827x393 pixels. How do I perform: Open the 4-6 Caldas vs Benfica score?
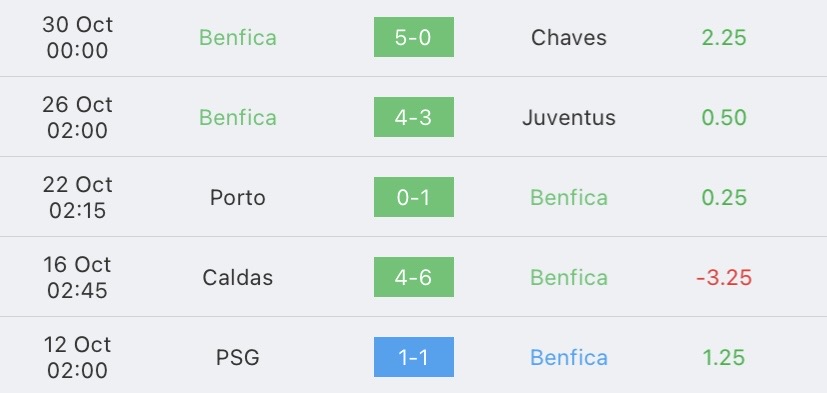414,277
